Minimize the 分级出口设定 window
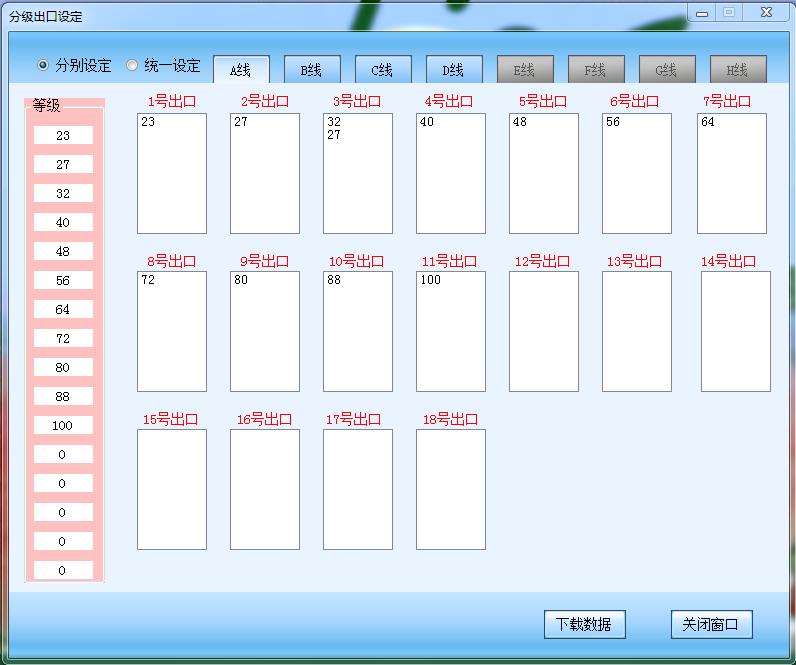This screenshot has height=665, width=796. tap(702, 12)
